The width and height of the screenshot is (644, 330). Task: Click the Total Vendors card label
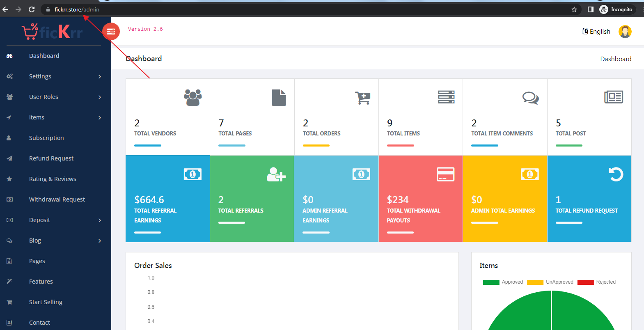(x=155, y=133)
